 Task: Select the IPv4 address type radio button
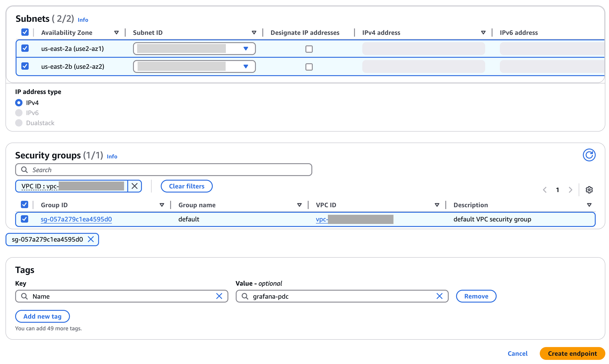point(19,102)
